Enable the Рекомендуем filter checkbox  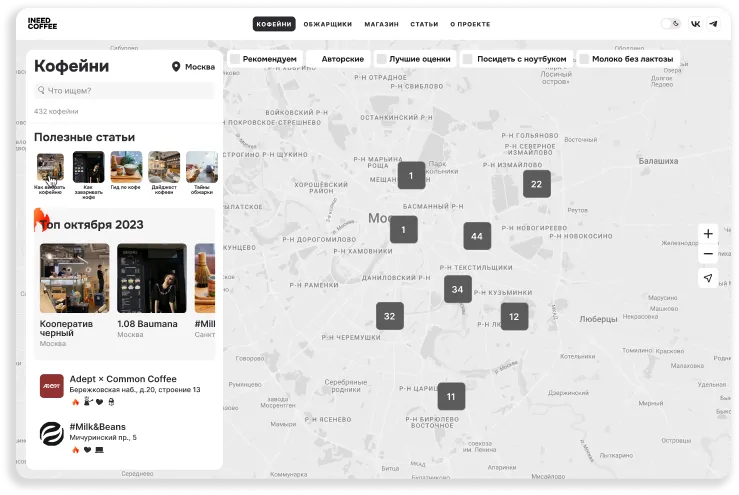tap(235, 59)
